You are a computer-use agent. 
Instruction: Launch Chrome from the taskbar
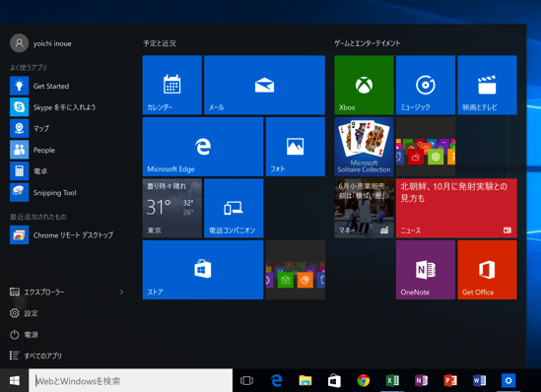364,380
